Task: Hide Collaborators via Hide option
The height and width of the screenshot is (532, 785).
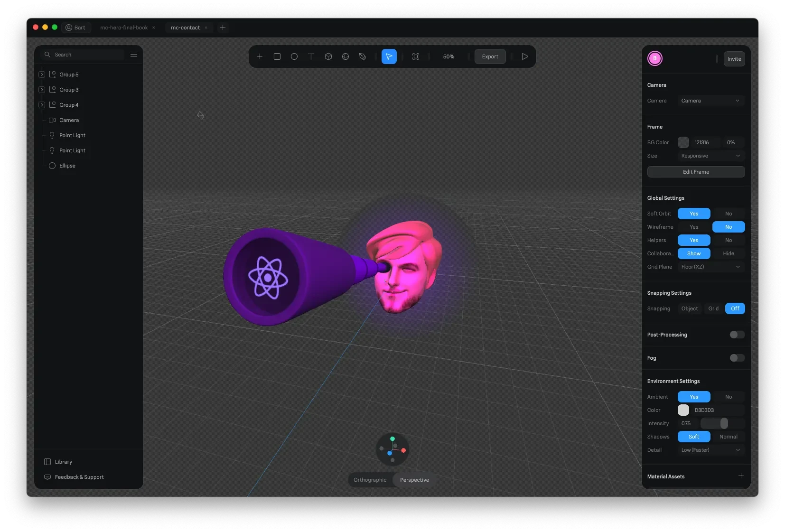Action: click(729, 253)
